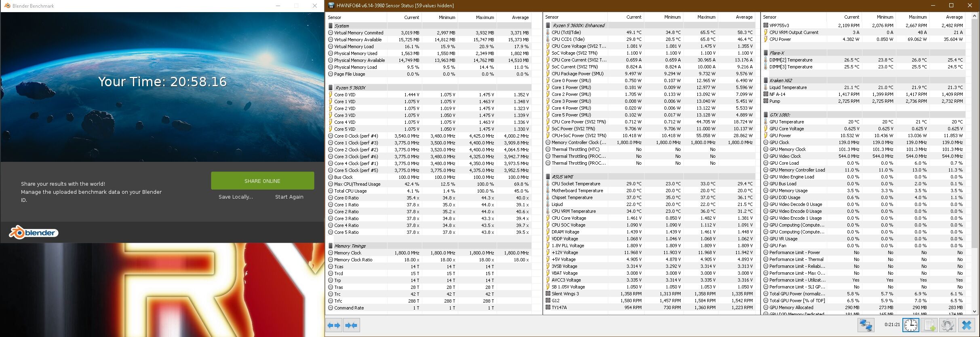Select the Command Rate row

pos(428,307)
